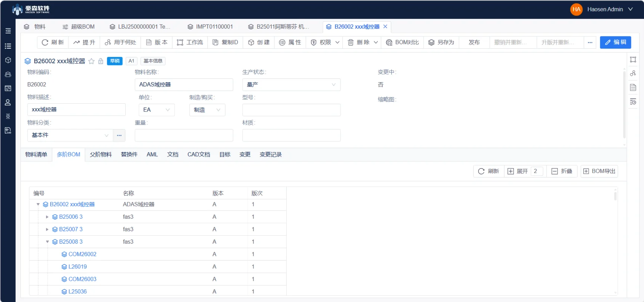The height and width of the screenshot is (302, 644).
Task: Collapse the B26002 xxx域控器 tree root
Action: (38, 205)
